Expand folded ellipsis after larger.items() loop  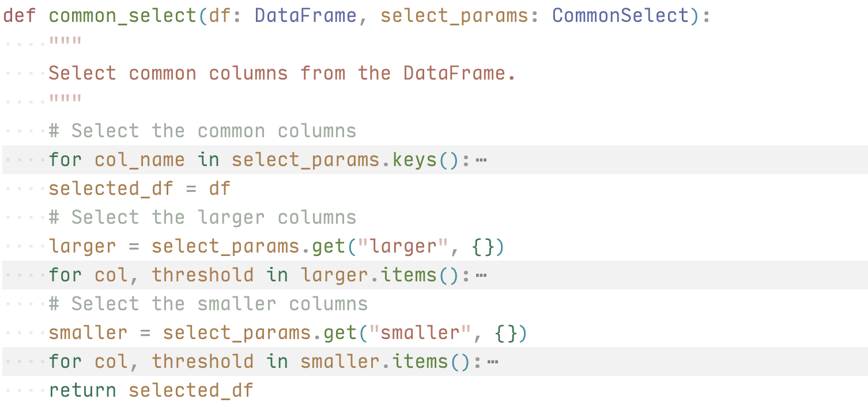click(x=482, y=275)
